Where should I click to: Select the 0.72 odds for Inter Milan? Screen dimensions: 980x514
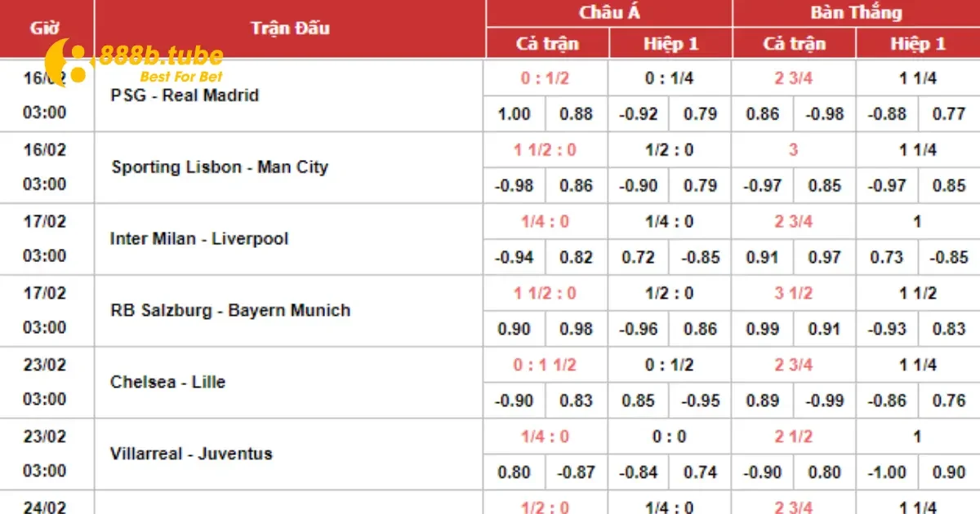coord(638,258)
